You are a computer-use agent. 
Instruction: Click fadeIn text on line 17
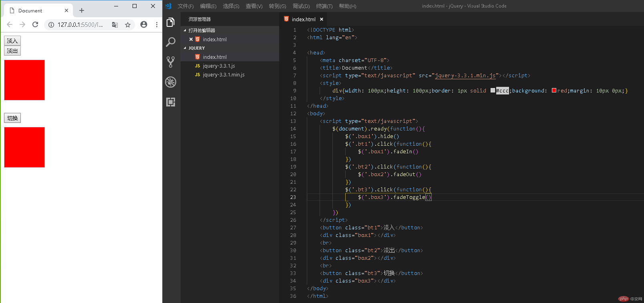tap(402, 151)
